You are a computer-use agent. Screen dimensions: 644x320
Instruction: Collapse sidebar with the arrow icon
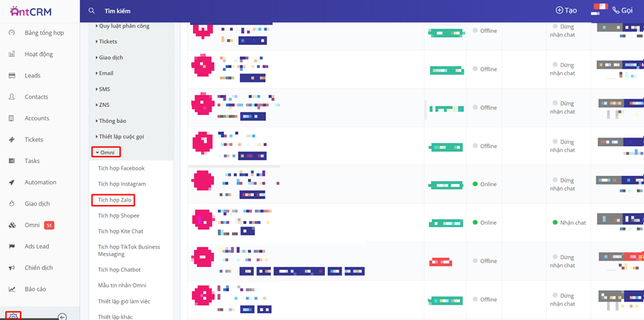62,317
